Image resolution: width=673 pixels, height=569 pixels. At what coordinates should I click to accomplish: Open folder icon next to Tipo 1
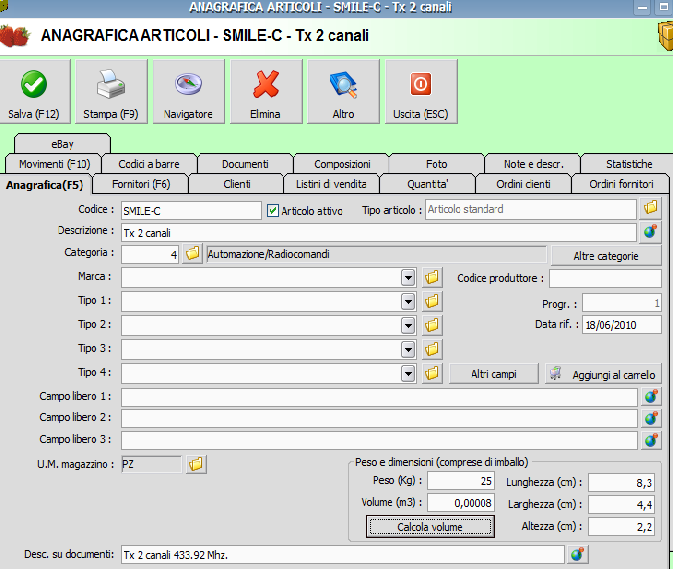(x=432, y=301)
